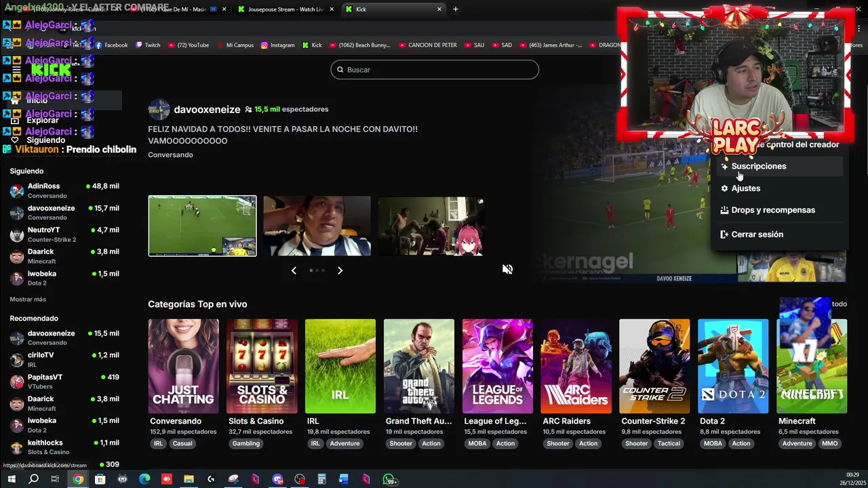Open the Counter-Strike 2 category card
The image size is (868, 488).
(654, 366)
